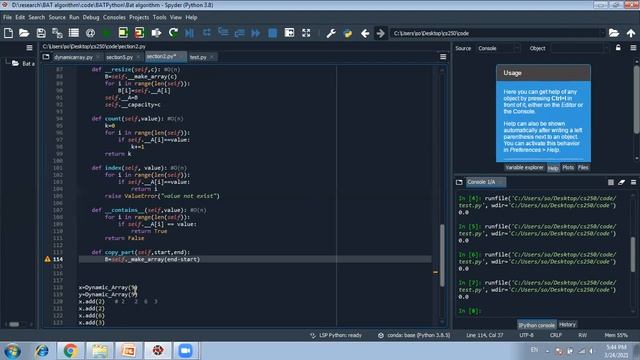The width and height of the screenshot is (640, 360).
Task: Click the editor vertical scrollbar
Action: (442, 255)
